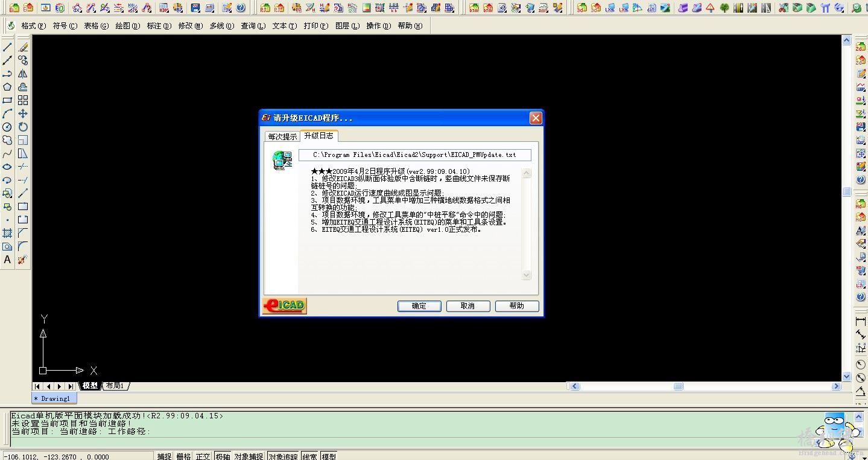Click the EICAD_PMUpdate.txt file path field
This screenshot has height=460, width=868.
[415, 155]
